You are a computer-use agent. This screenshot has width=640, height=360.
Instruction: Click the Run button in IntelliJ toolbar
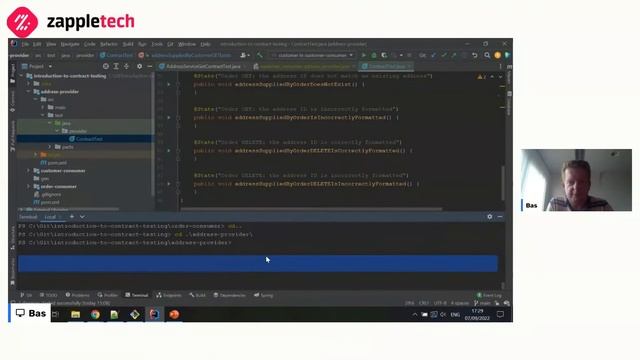pyautogui.click(x=363, y=55)
